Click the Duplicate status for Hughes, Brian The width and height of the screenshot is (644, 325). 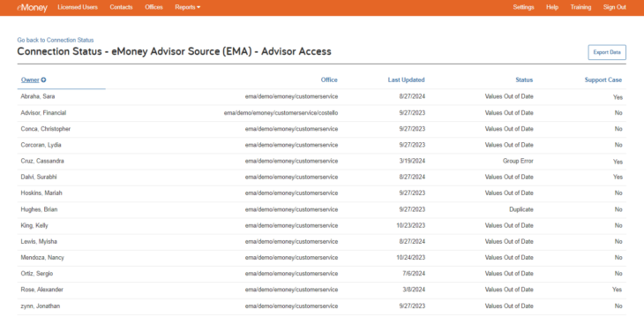[521, 209]
